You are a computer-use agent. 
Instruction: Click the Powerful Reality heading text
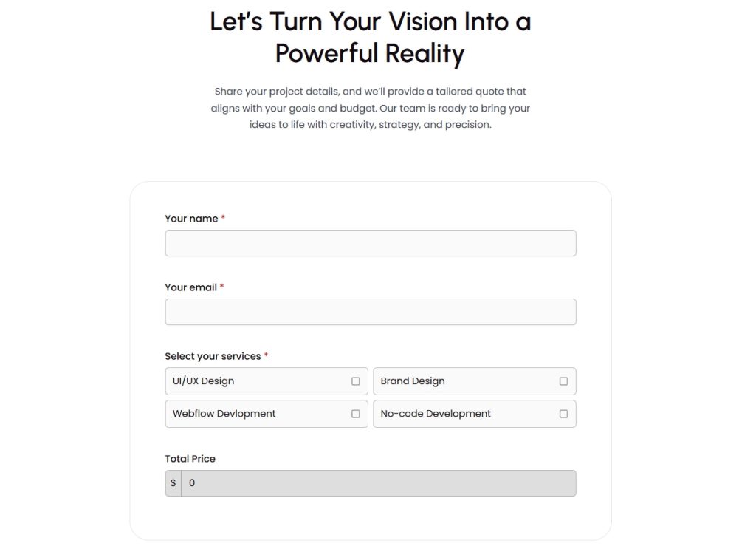(x=369, y=53)
